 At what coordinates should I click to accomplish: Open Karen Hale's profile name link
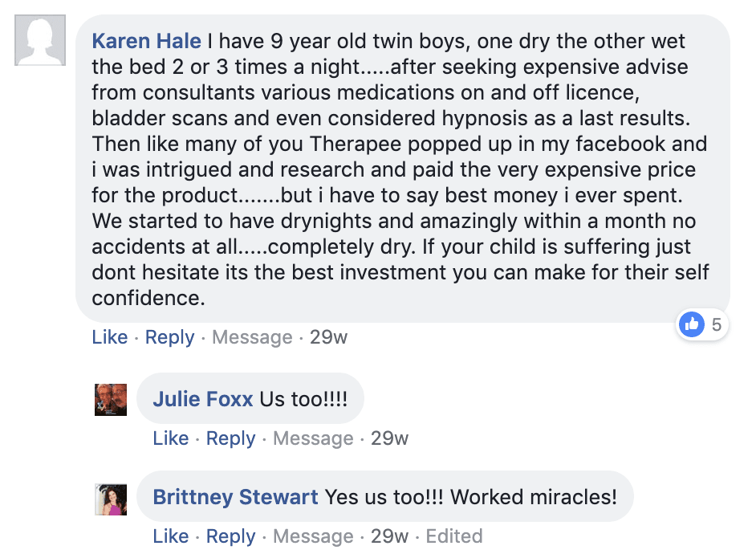(x=146, y=41)
